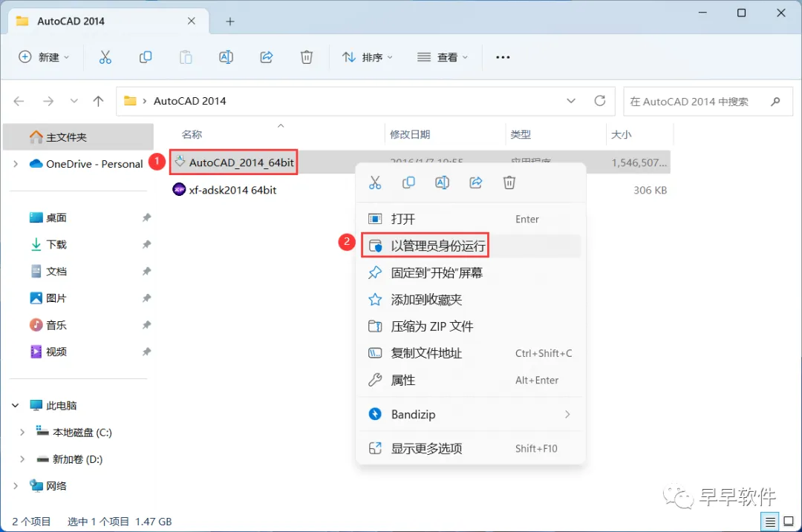Open the three-dots more options menu
The width and height of the screenshot is (802, 532).
[x=503, y=57]
